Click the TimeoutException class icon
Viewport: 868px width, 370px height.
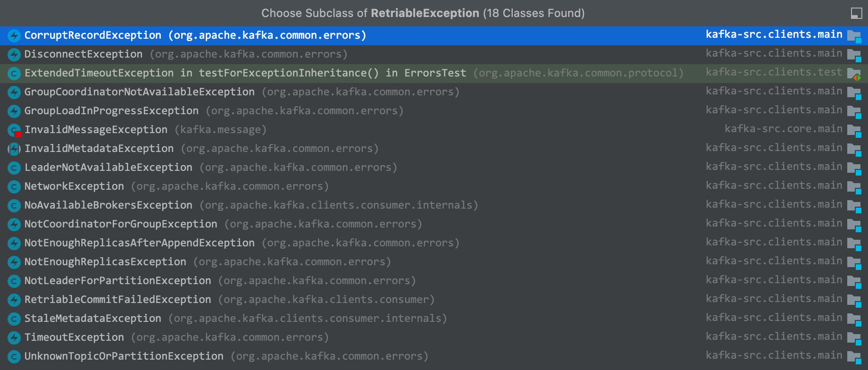pos(14,337)
